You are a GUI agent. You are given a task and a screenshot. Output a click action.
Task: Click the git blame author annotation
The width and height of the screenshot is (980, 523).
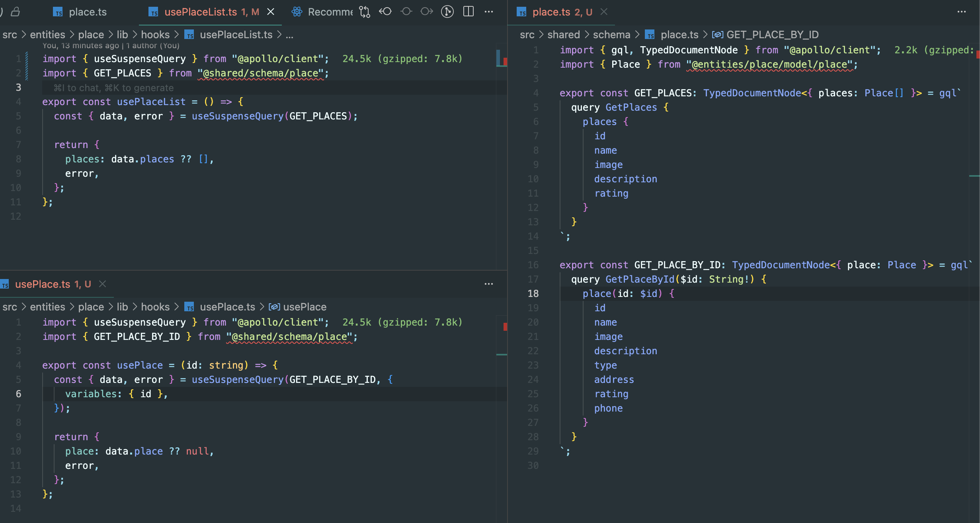(111, 46)
